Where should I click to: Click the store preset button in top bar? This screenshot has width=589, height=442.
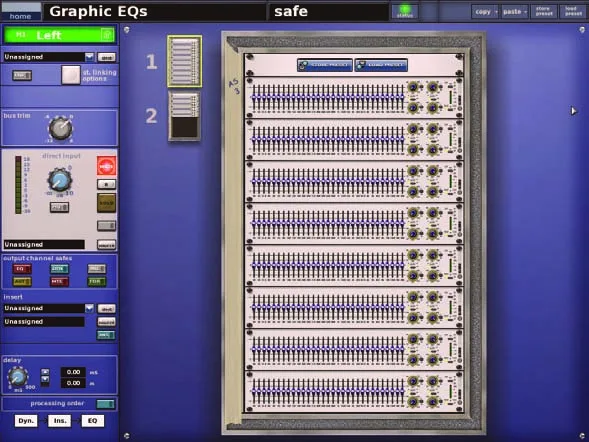tap(544, 12)
